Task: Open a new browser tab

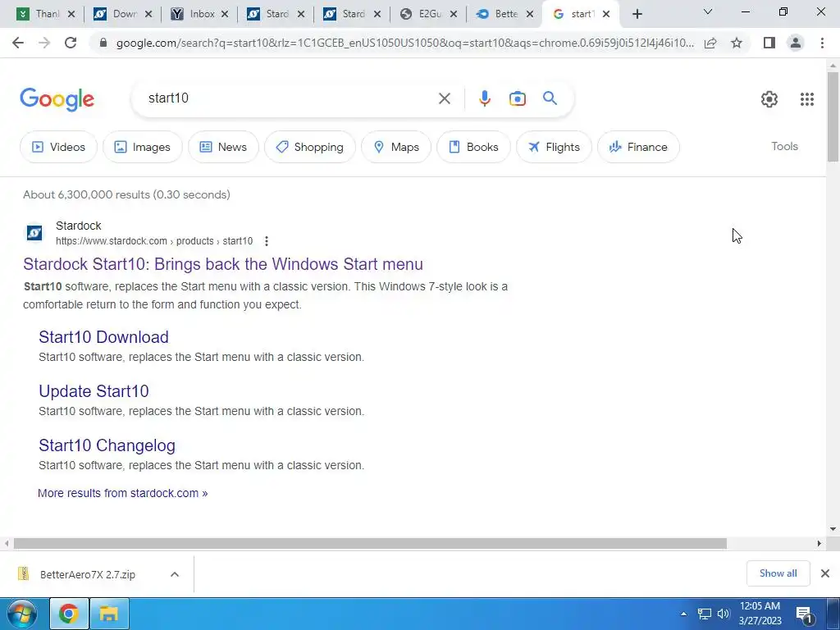Action: point(637,15)
